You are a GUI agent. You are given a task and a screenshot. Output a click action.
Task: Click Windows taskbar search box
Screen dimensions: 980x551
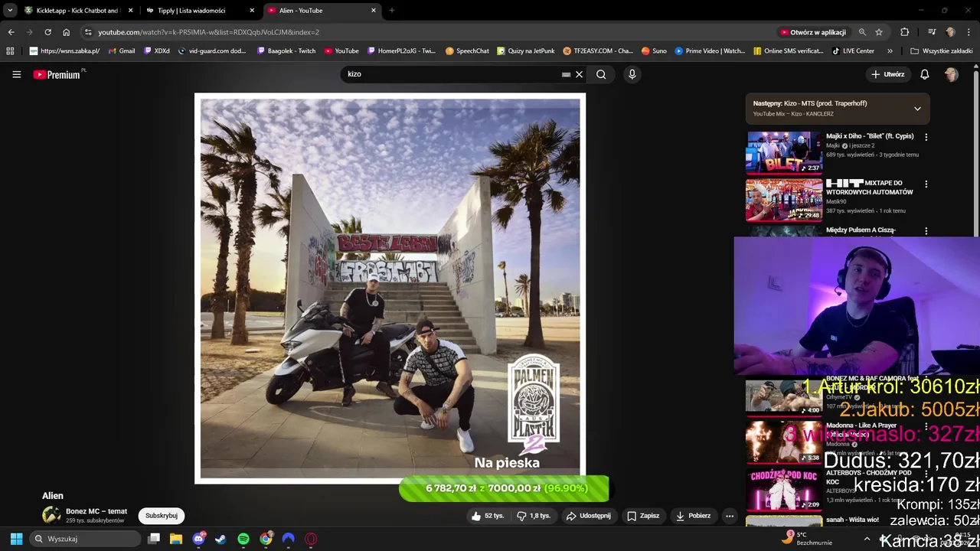(84, 539)
